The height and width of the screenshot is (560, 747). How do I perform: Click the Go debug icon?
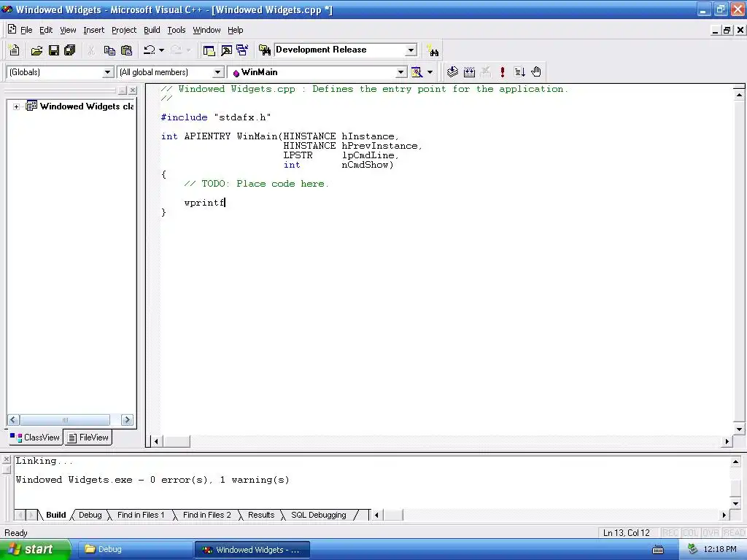pyautogui.click(x=519, y=72)
